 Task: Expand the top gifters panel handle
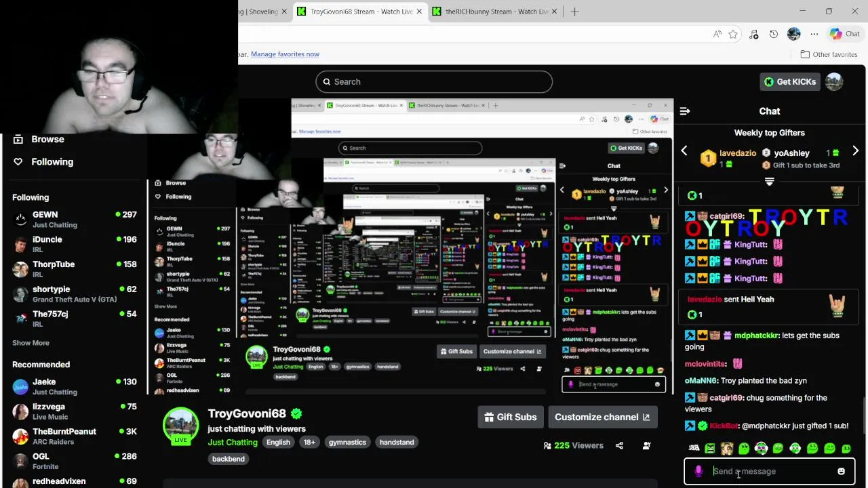(x=769, y=182)
